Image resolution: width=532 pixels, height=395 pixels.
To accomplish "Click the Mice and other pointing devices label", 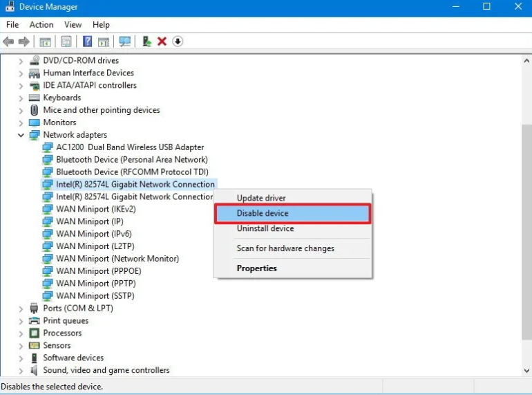I will 102,110.
